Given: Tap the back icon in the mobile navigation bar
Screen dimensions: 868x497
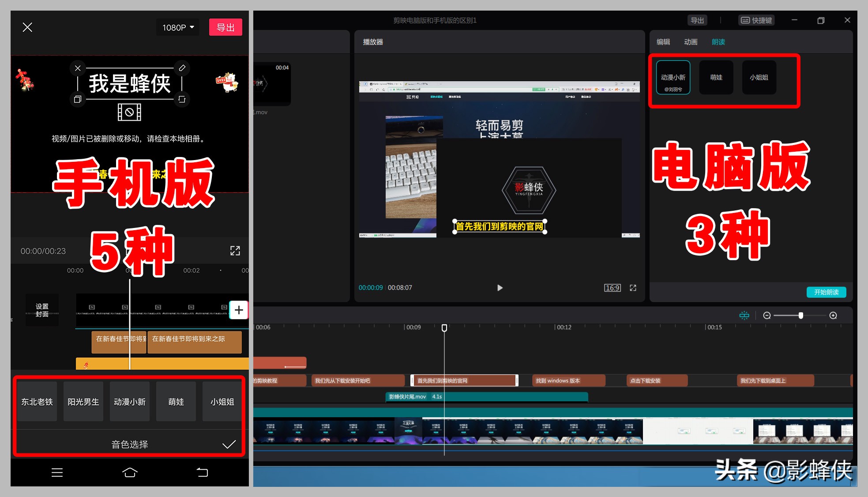Looking at the screenshot, I should click(202, 472).
